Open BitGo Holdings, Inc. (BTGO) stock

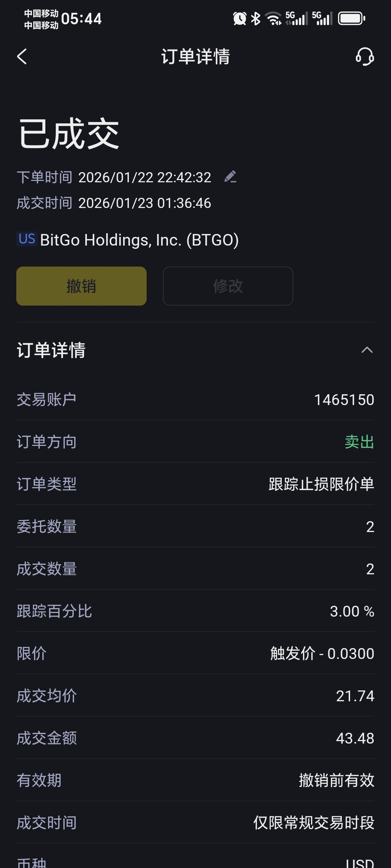[139, 240]
